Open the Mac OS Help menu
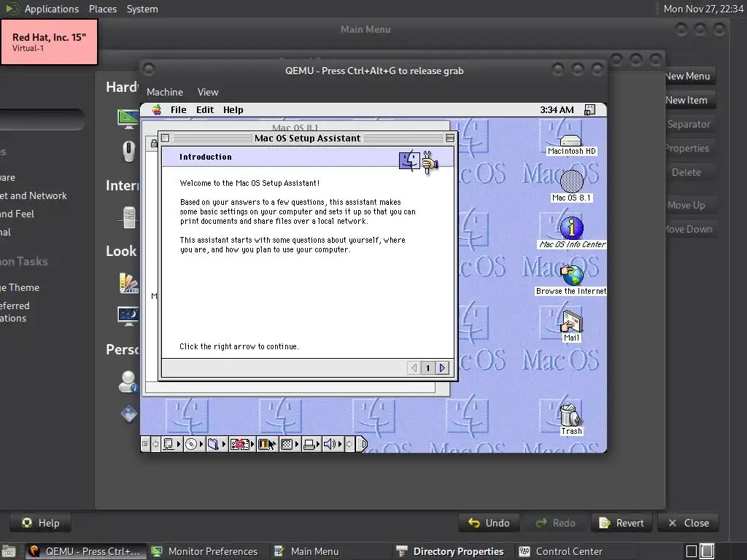This screenshot has height=560, width=747. pos(233,110)
